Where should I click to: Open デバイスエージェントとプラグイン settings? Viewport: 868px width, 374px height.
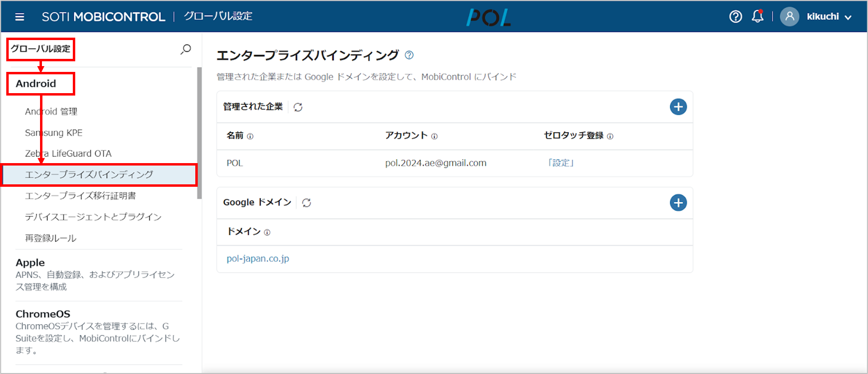tap(93, 217)
